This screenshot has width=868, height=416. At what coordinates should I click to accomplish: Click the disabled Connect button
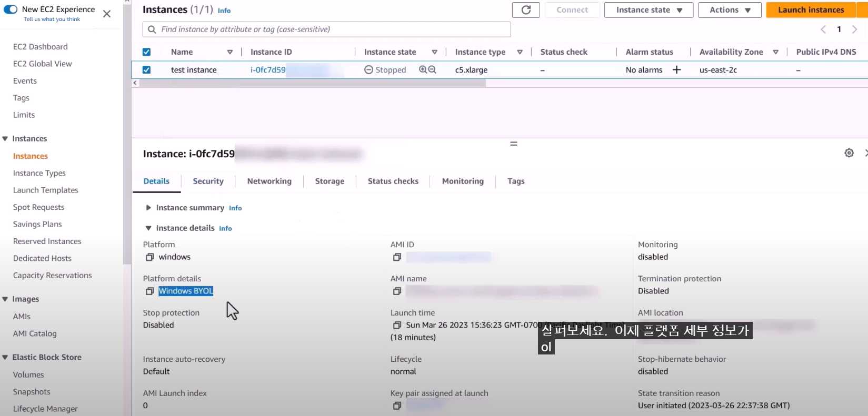[x=572, y=10]
